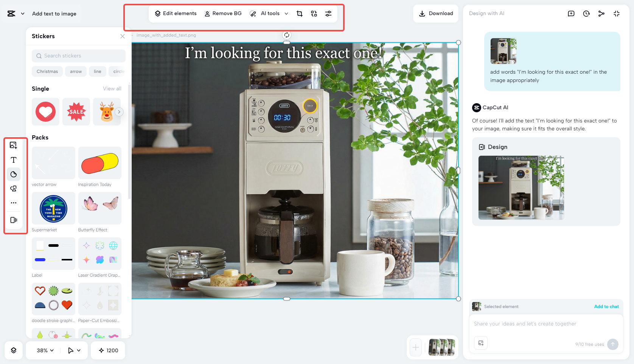Viewport: 634px width, 364px height.
Task: Click the send arrow button in chat
Action: 613,344
